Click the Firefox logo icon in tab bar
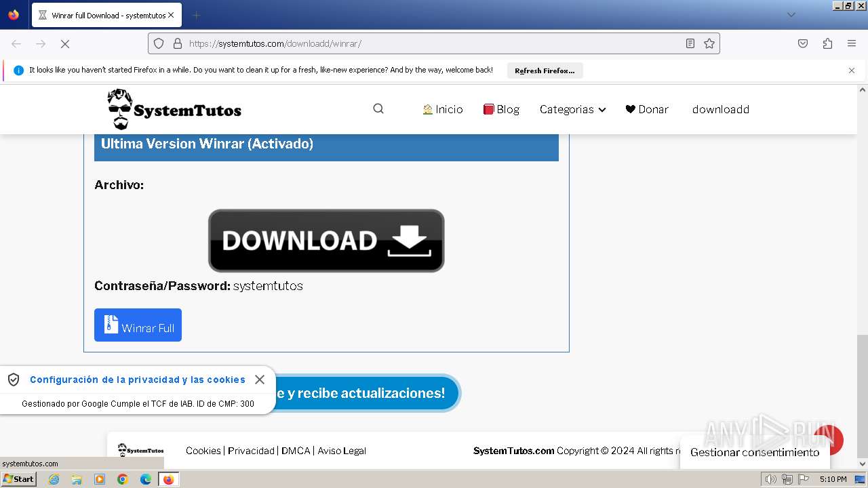The image size is (868, 488). pyautogui.click(x=14, y=15)
